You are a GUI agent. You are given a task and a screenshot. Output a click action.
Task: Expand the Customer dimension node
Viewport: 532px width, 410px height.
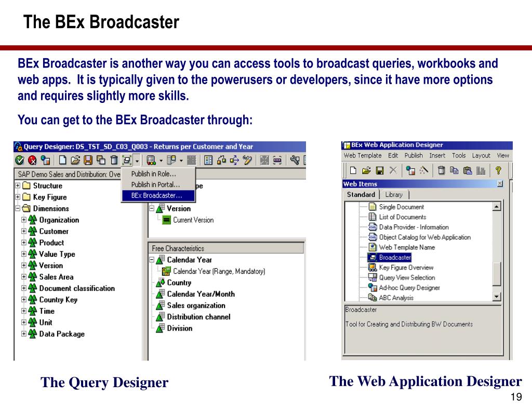click(24, 231)
